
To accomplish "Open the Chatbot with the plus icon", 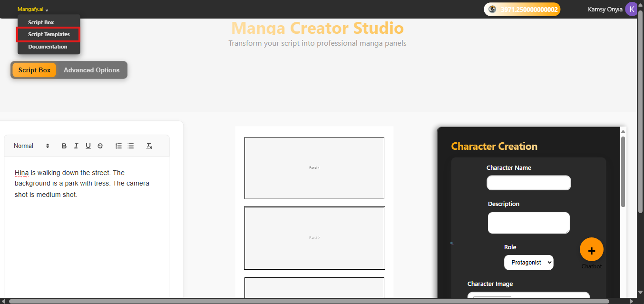I will tap(591, 249).
